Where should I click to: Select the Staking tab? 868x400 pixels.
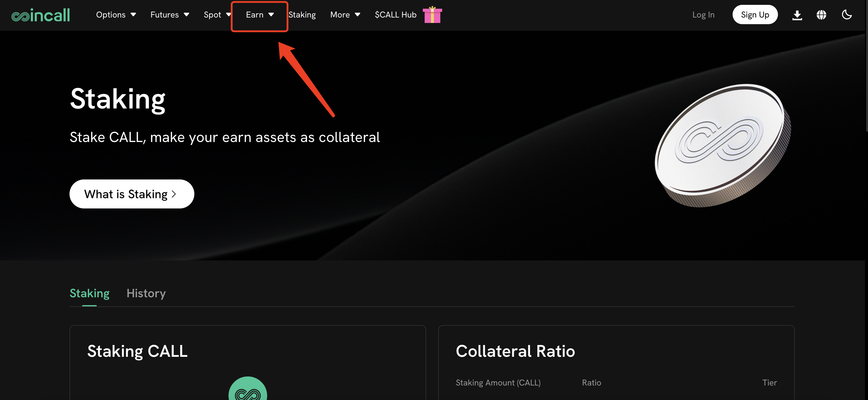pos(89,294)
